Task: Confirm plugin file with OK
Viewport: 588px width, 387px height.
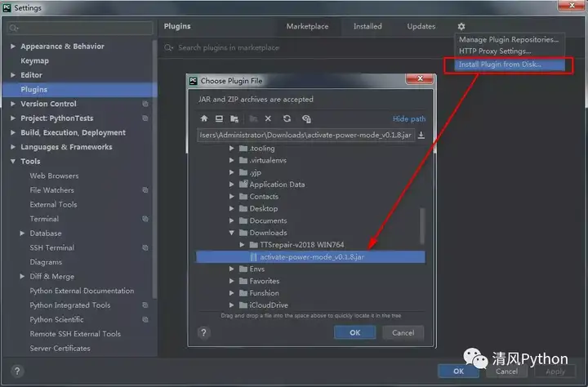Action: (x=354, y=332)
